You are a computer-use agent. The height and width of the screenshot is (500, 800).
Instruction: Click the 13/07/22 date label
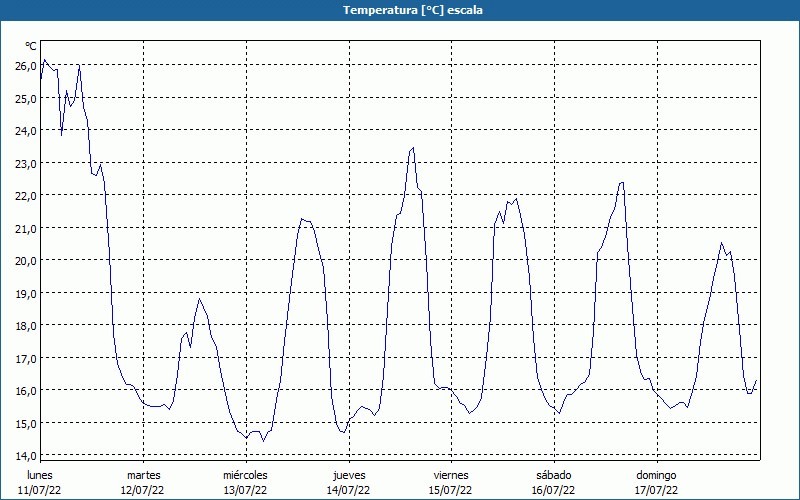coord(245,490)
